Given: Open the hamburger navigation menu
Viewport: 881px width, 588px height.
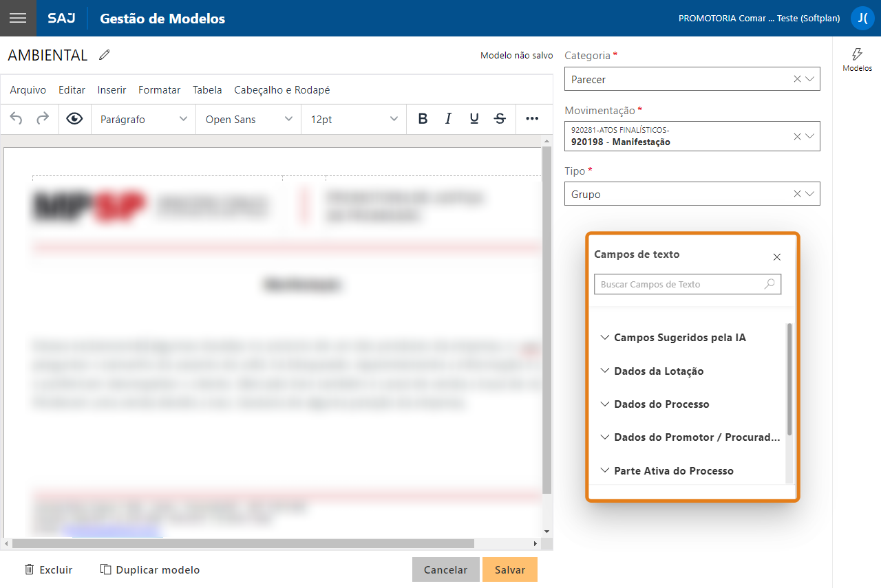Looking at the screenshot, I should click(18, 18).
